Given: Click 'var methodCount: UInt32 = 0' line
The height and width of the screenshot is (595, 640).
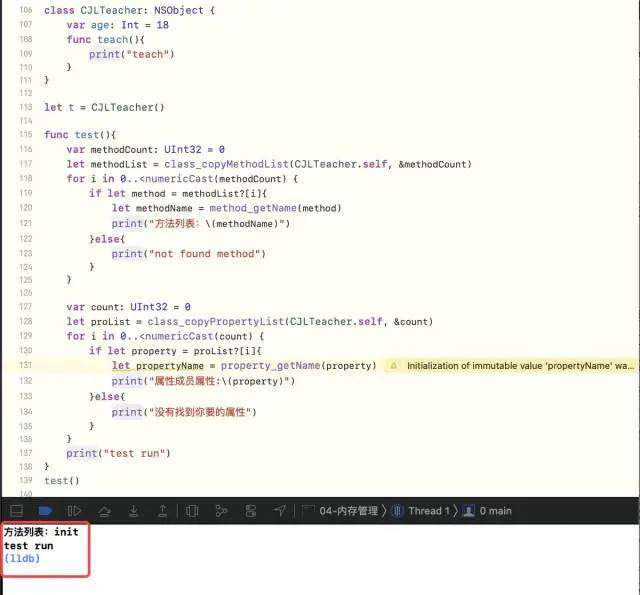Looking at the screenshot, I should [146, 149].
